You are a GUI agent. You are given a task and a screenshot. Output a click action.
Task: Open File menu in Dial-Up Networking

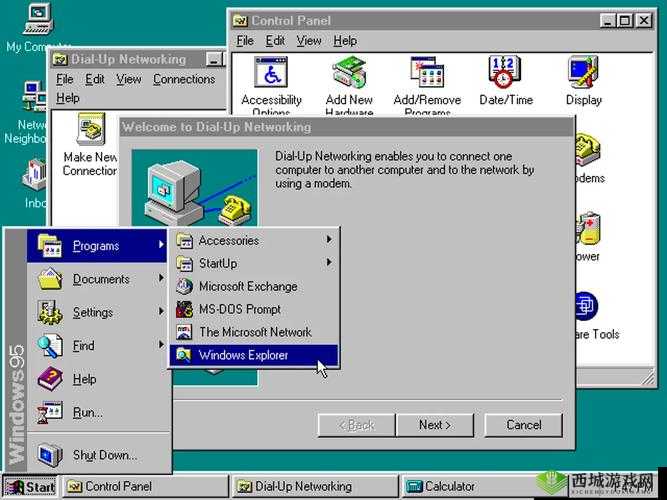[65, 79]
